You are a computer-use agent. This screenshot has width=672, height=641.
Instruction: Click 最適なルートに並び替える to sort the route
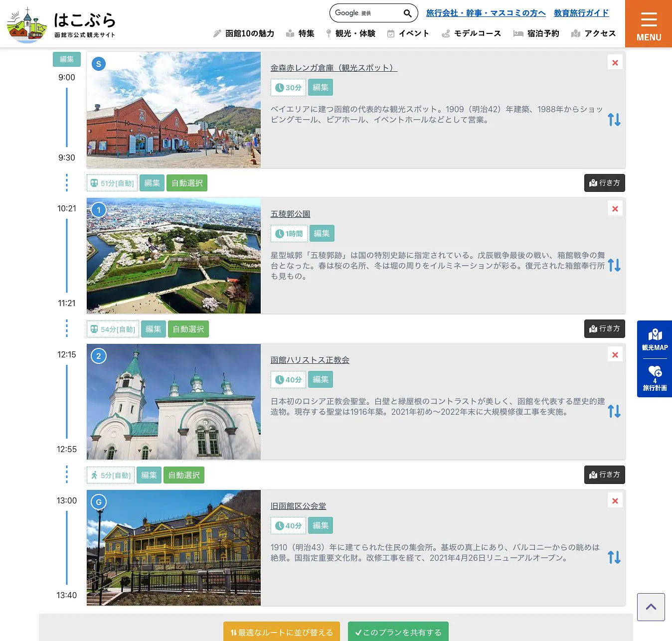281,632
